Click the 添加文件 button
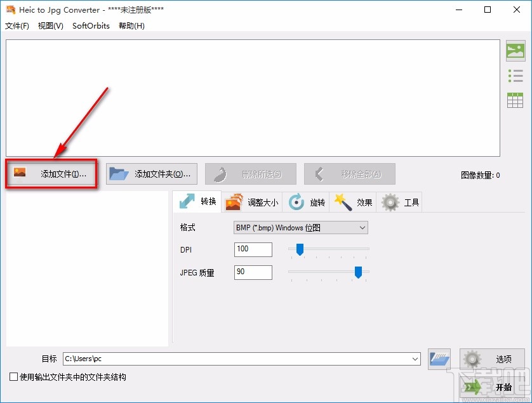The width and height of the screenshot is (532, 403). tap(51, 173)
